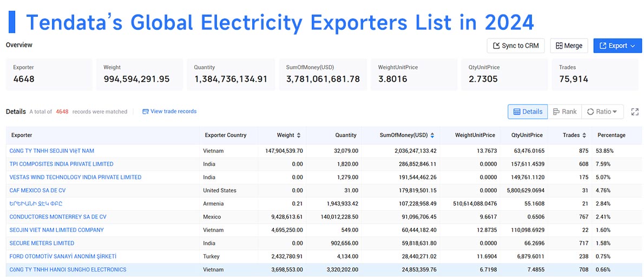
Task: Switch to the Rank view tab
Action: point(565,112)
